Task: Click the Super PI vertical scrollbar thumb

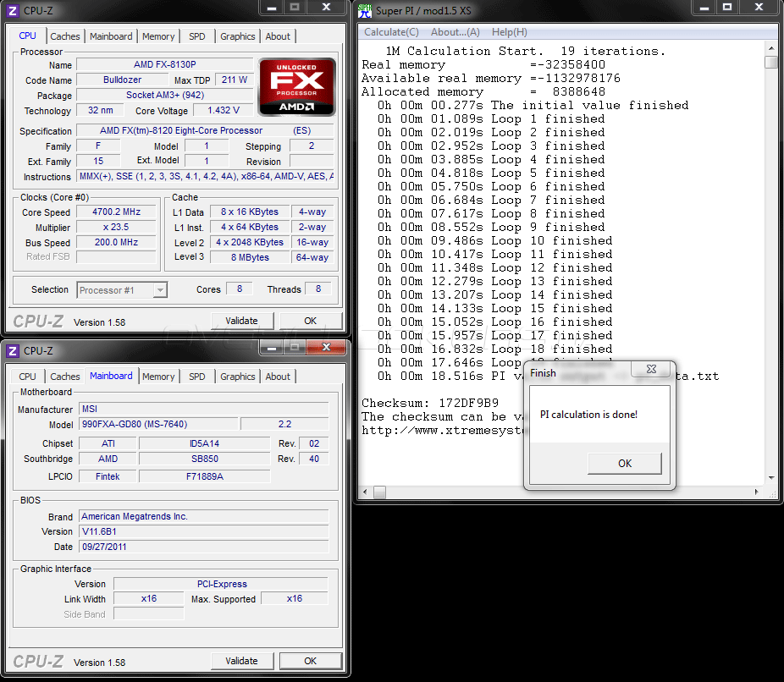Action: pos(771,63)
